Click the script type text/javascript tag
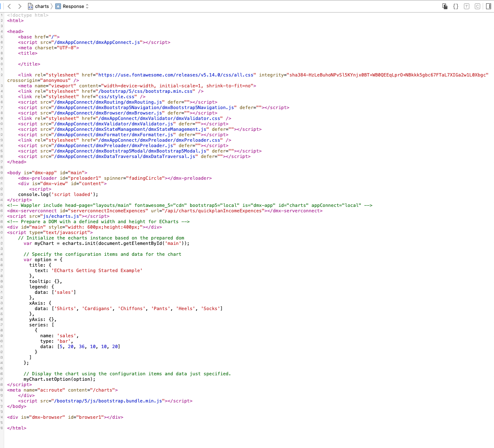The width and height of the screenshot is (494, 448). coord(50,232)
